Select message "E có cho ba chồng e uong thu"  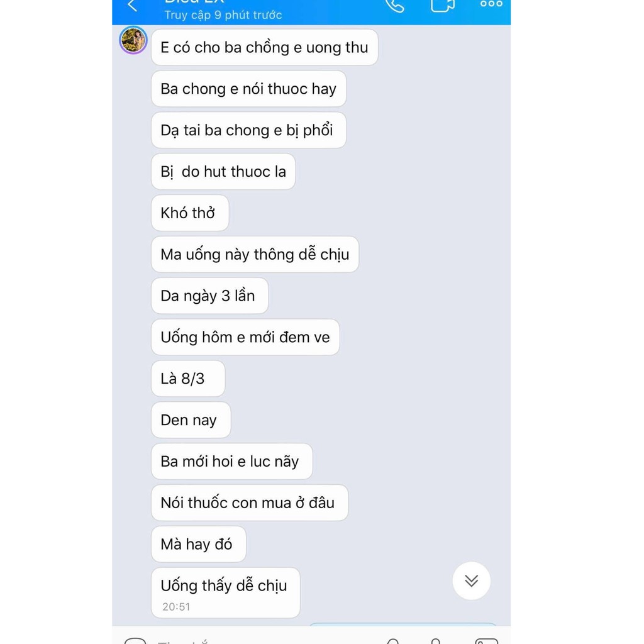pos(265,47)
